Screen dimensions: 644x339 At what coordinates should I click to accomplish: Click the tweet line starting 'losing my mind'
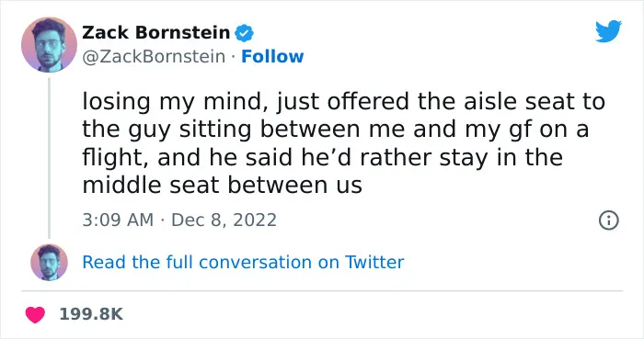click(x=344, y=102)
